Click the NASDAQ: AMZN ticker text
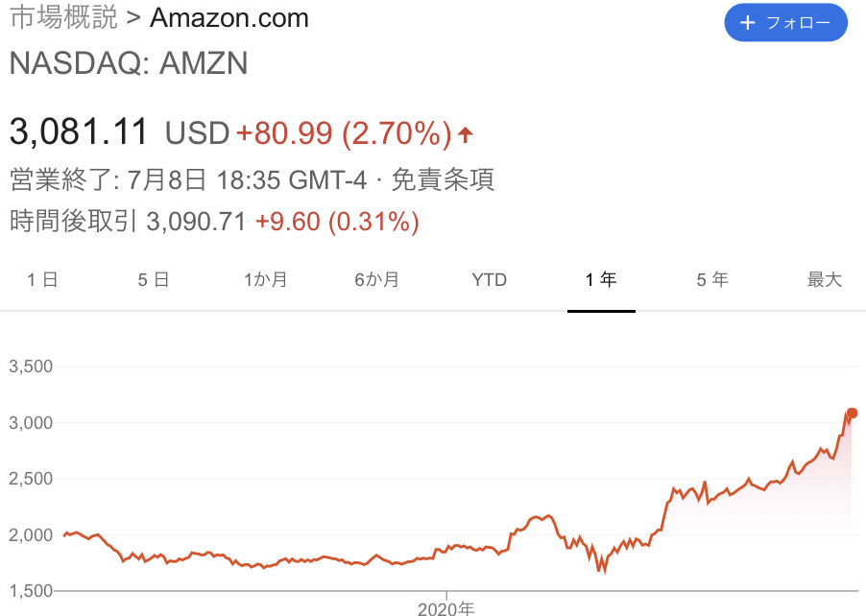The height and width of the screenshot is (616, 866). [x=129, y=63]
